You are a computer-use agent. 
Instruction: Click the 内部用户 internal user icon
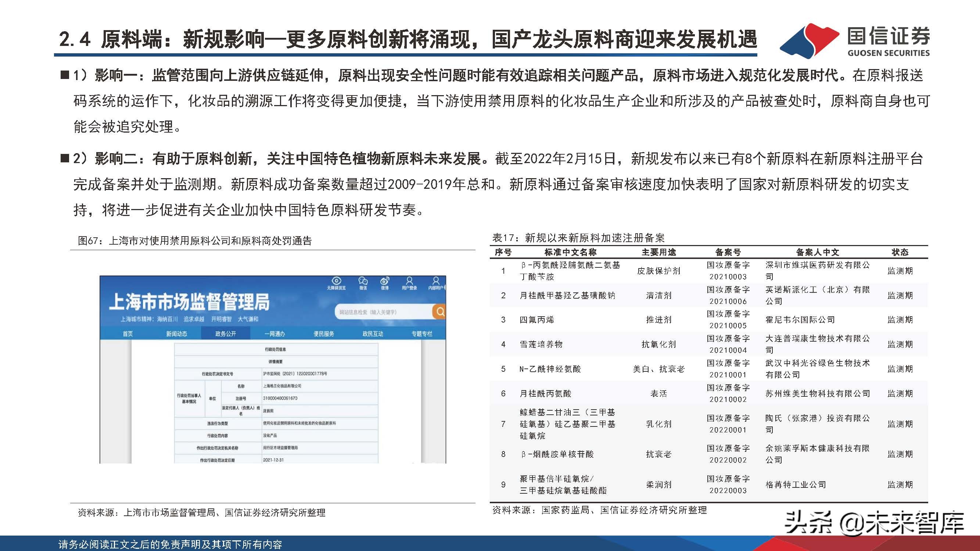436,281
